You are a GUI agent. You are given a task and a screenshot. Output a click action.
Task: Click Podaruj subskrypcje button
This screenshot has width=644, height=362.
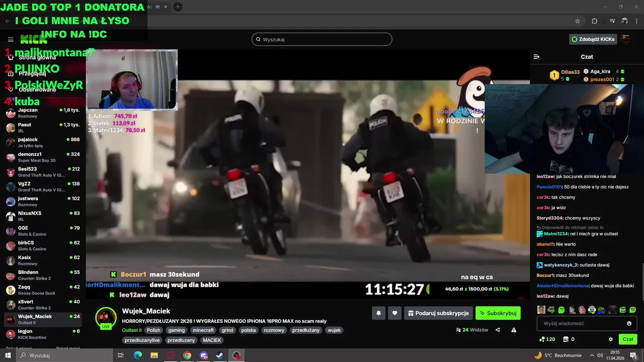point(438,313)
